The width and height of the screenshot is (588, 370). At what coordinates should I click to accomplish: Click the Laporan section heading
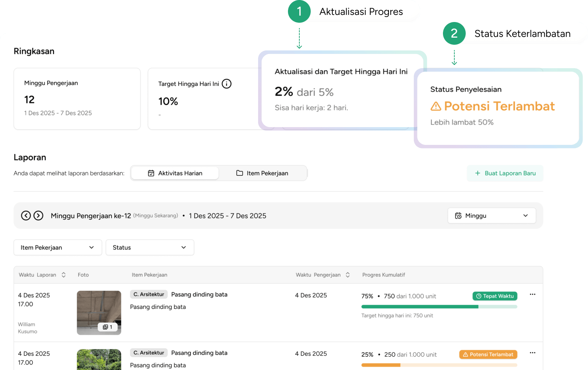click(x=30, y=157)
